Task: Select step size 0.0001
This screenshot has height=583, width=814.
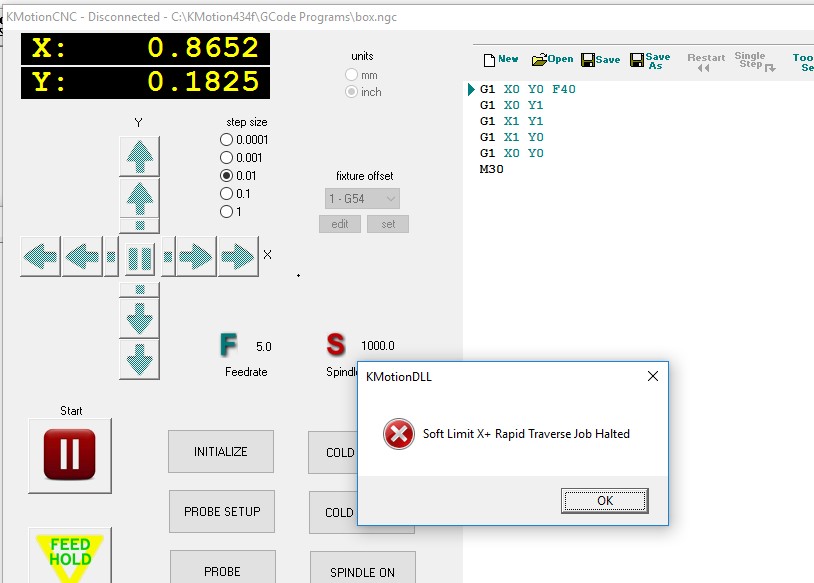Action: point(226,140)
